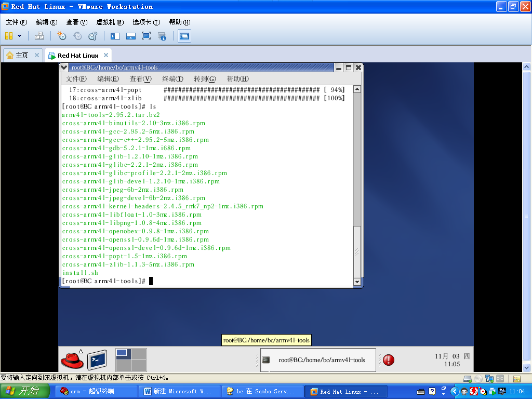
Task: Click the thumbnail bar view icon
Action: 130,36
